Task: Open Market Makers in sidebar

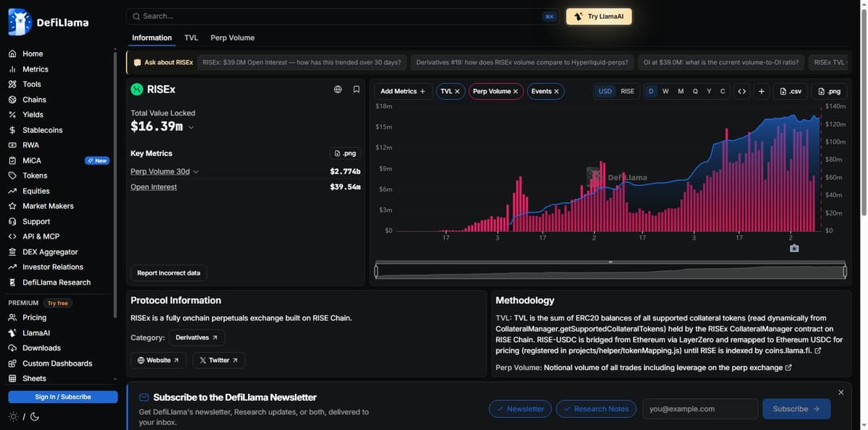Action: (x=48, y=206)
